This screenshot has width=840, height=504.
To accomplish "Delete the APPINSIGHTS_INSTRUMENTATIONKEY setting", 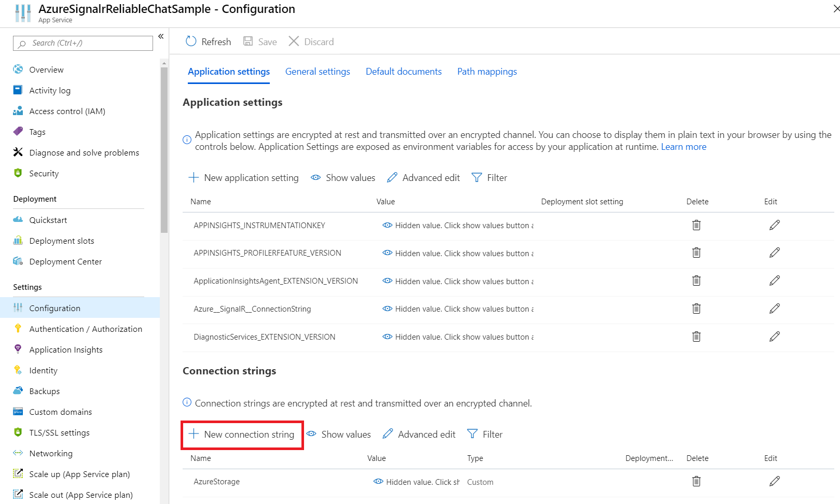I will [x=696, y=225].
